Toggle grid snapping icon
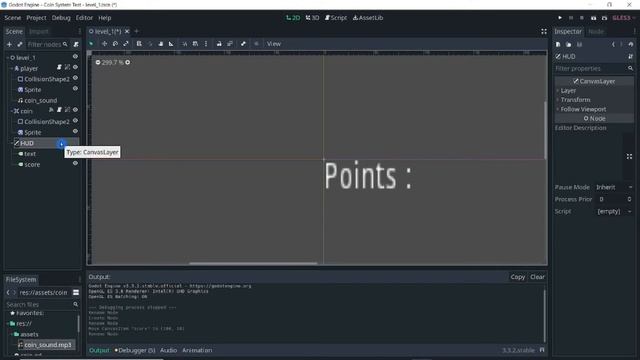 [x=195, y=44]
